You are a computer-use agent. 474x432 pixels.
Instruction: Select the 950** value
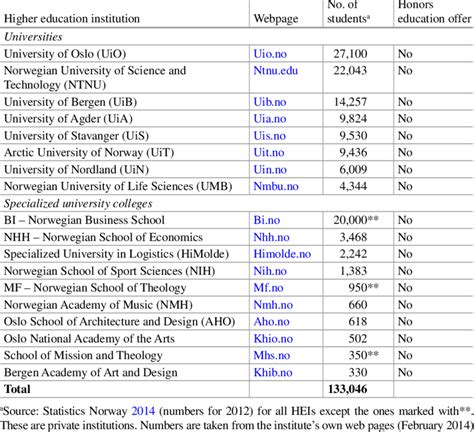tap(363, 288)
